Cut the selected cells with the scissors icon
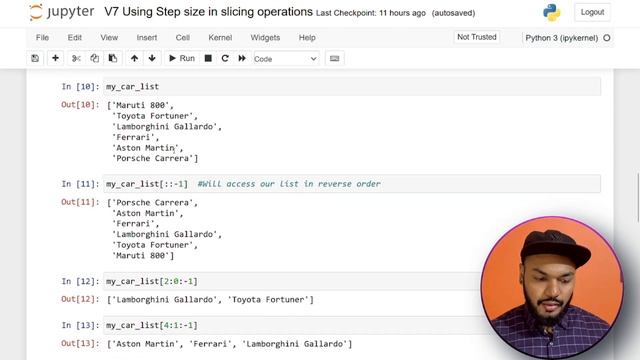 point(76,58)
